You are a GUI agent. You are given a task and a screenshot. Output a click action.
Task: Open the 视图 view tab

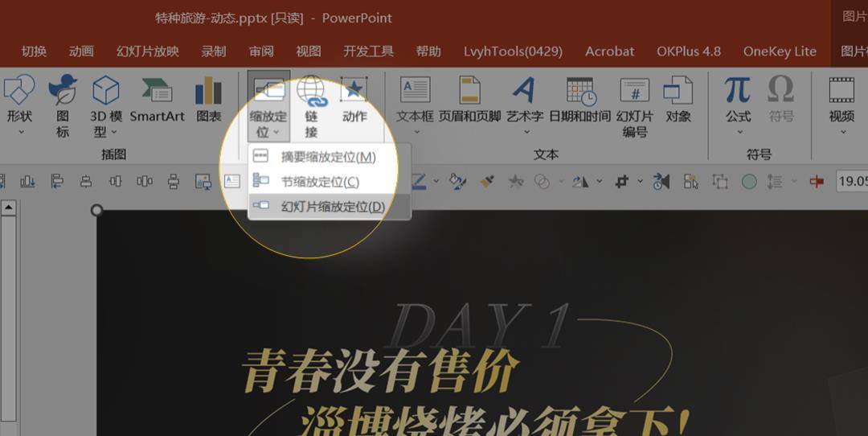pos(309,51)
